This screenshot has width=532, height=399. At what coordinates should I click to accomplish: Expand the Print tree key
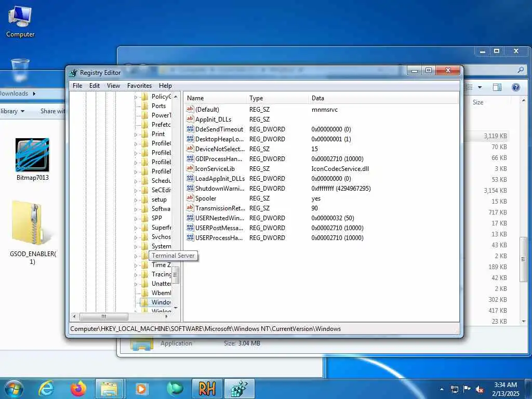coord(136,135)
